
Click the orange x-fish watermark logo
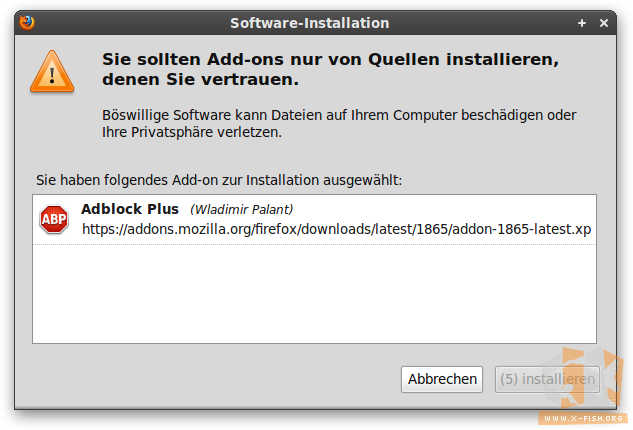point(585,378)
